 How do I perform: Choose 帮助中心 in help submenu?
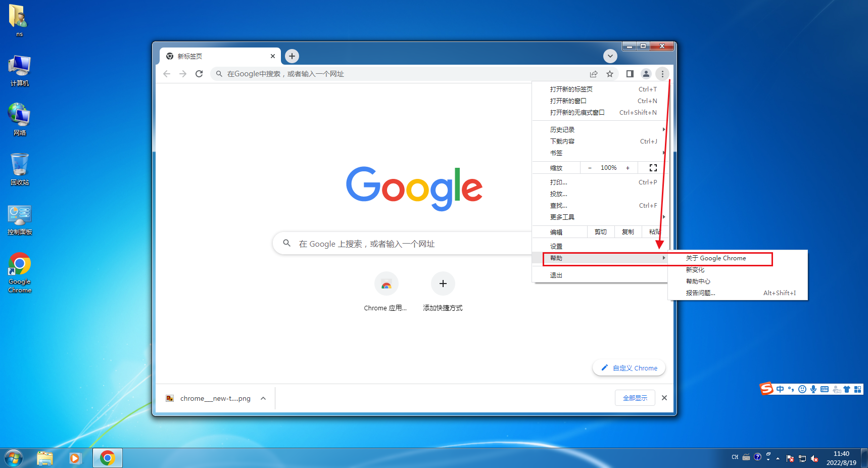pos(738,282)
